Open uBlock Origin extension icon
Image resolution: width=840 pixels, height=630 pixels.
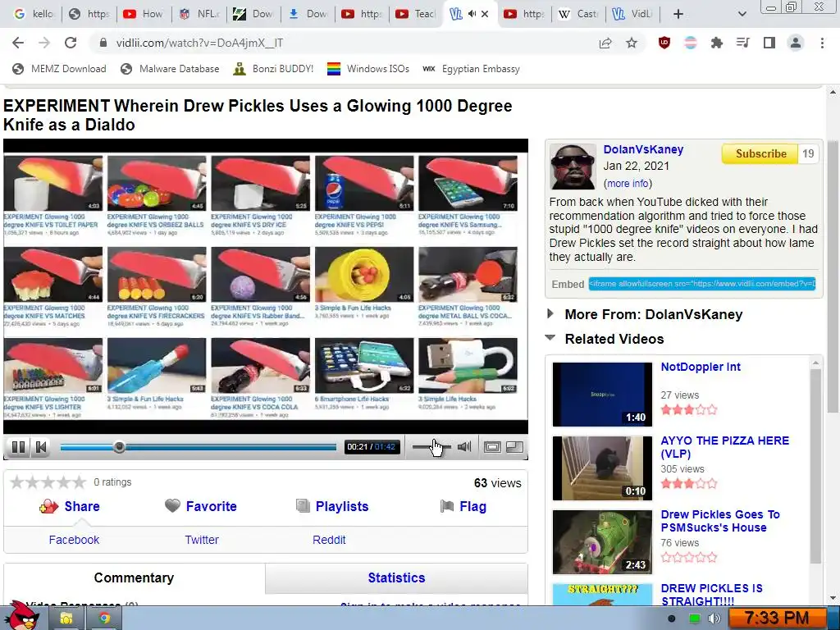tap(664, 43)
